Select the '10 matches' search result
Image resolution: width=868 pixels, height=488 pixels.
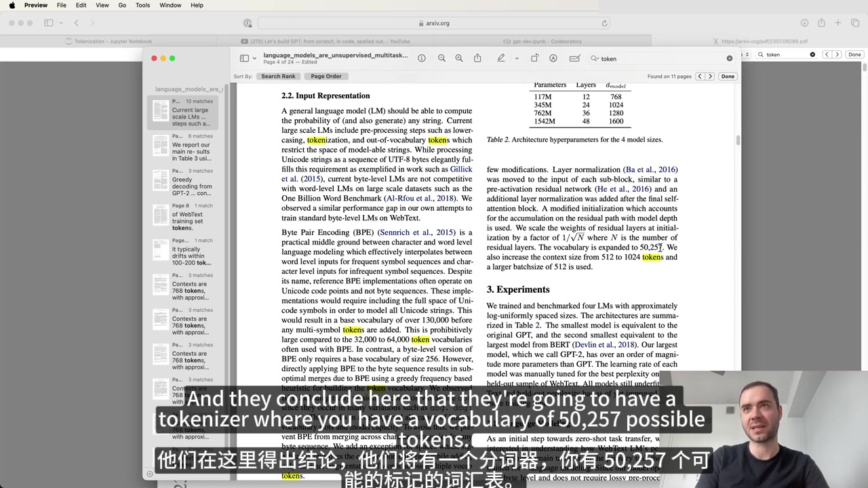[183, 113]
